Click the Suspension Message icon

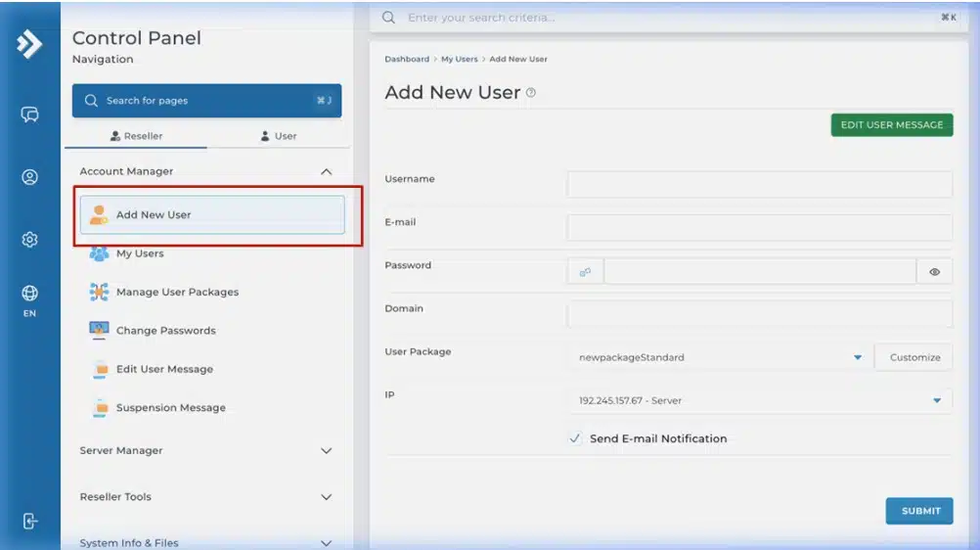(100, 407)
